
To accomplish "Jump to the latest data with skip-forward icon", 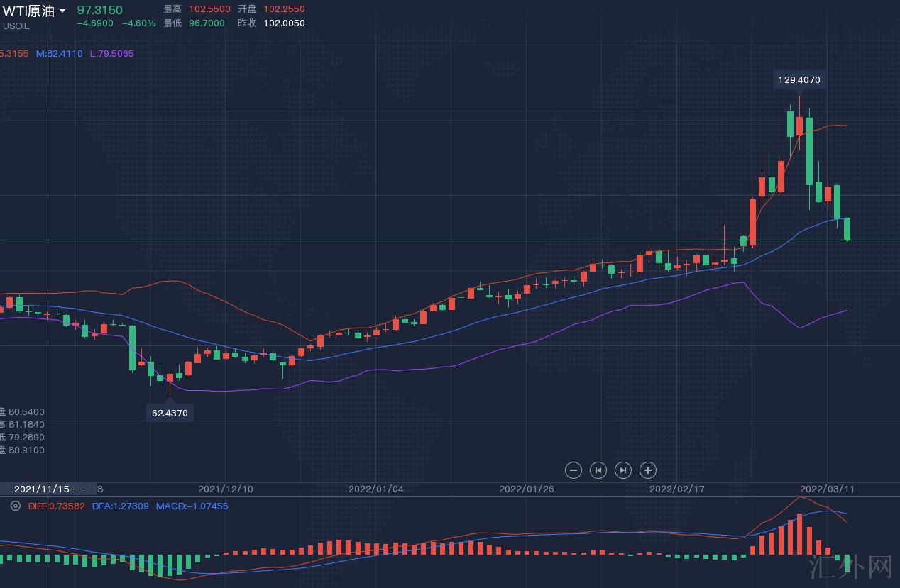I will coord(622,470).
